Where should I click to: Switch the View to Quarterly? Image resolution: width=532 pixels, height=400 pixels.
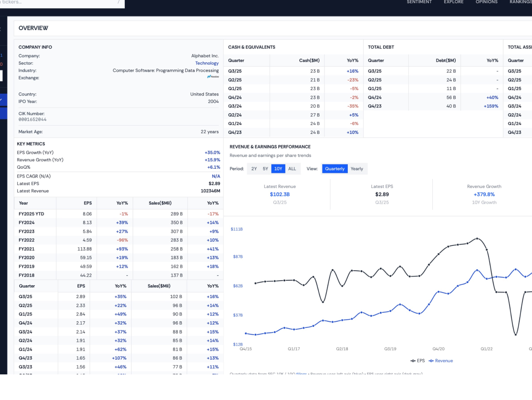tap(334, 168)
